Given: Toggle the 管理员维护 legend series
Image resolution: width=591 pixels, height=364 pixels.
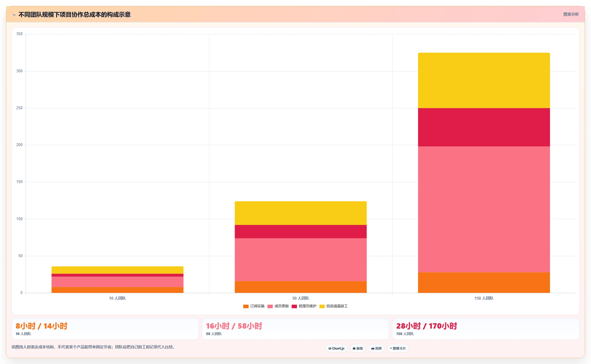Looking at the screenshot, I should tap(304, 306).
